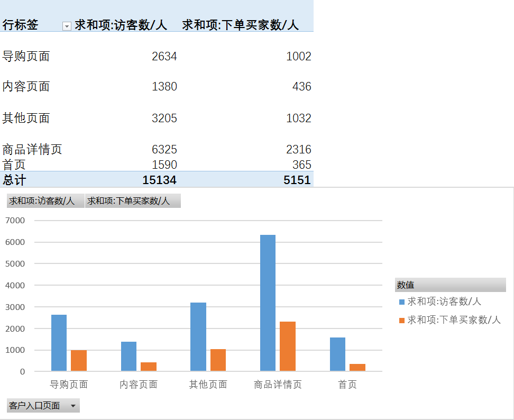This screenshot has height=420, width=514.
Task: Select the 求和项:下单买家数/人 legend text
Action: [454, 319]
